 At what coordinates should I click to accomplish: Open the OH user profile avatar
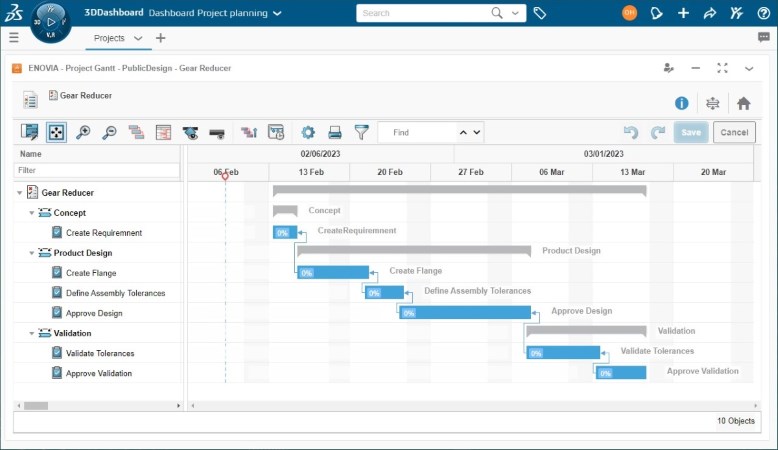629,13
